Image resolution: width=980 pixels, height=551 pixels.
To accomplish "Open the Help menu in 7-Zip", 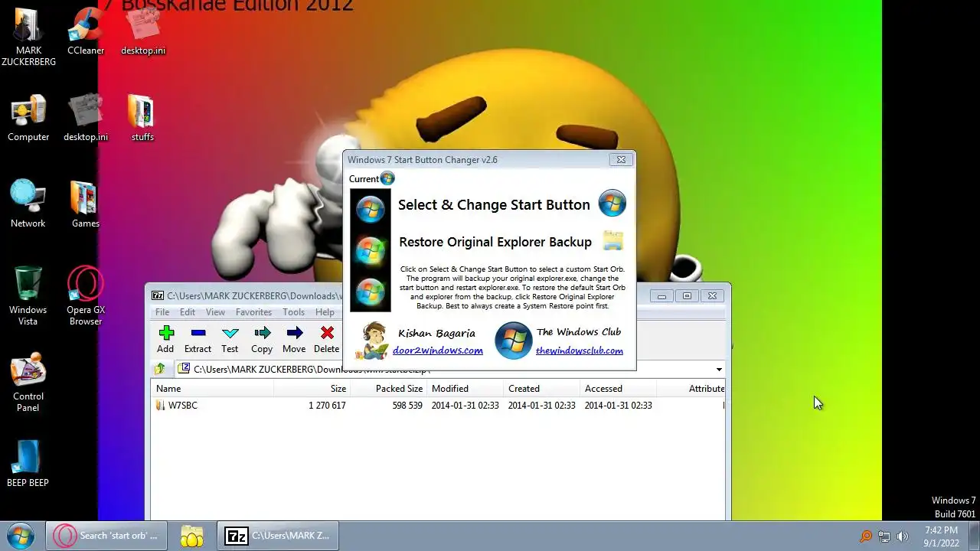I will (325, 312).
